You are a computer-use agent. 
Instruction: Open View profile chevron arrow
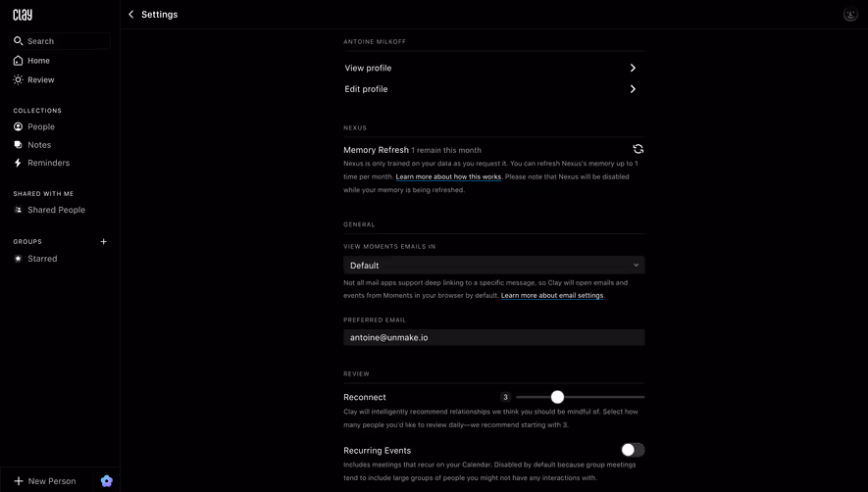pos(633,68)
